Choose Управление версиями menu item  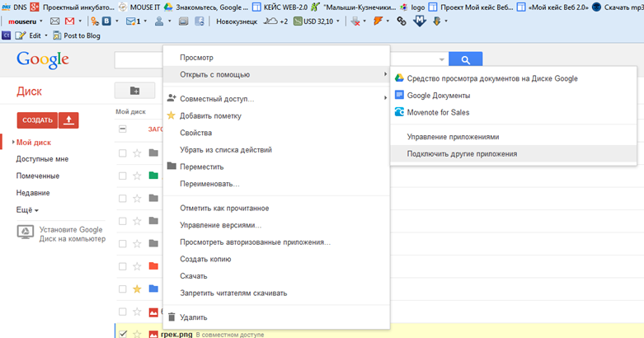click(276, 225)
